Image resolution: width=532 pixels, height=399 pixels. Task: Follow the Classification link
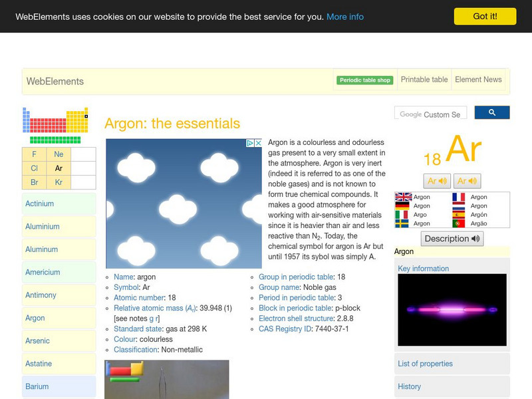click(136, 350)
